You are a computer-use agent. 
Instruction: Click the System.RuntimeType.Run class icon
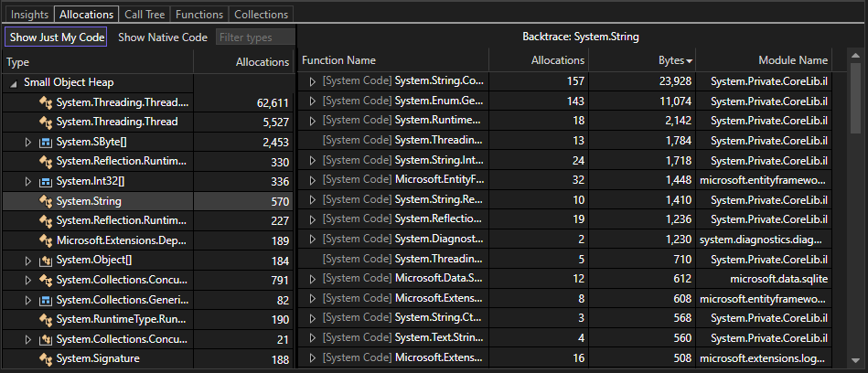[x=45, y=319]
